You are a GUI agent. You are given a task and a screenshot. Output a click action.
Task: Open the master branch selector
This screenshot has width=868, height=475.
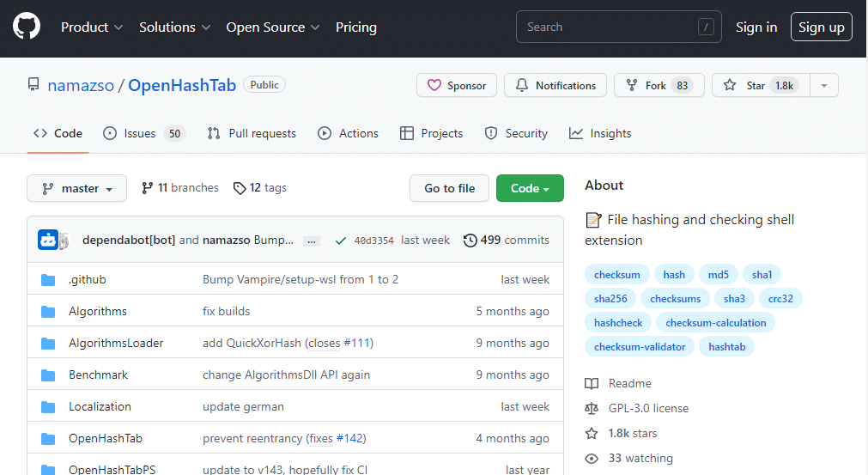tap(77, 189)
